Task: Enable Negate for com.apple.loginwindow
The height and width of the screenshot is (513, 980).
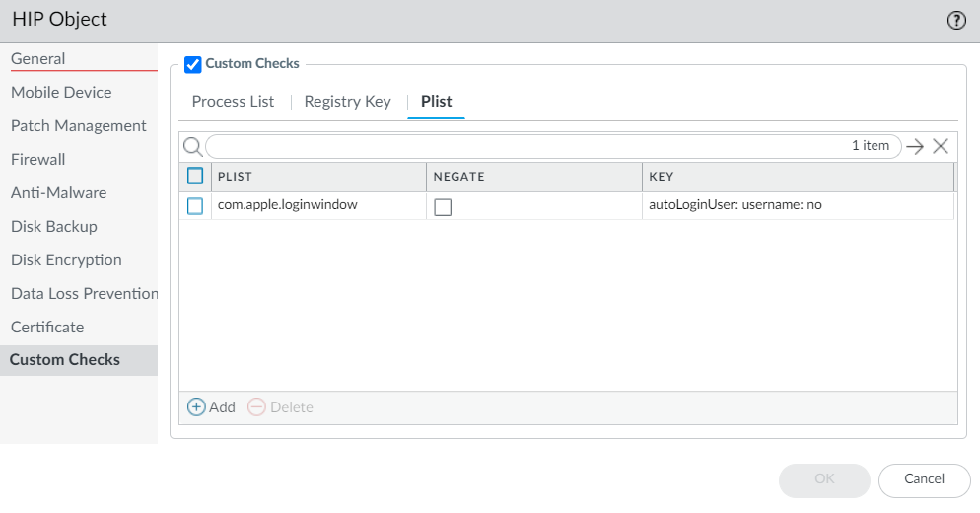Action: (443, 207)
